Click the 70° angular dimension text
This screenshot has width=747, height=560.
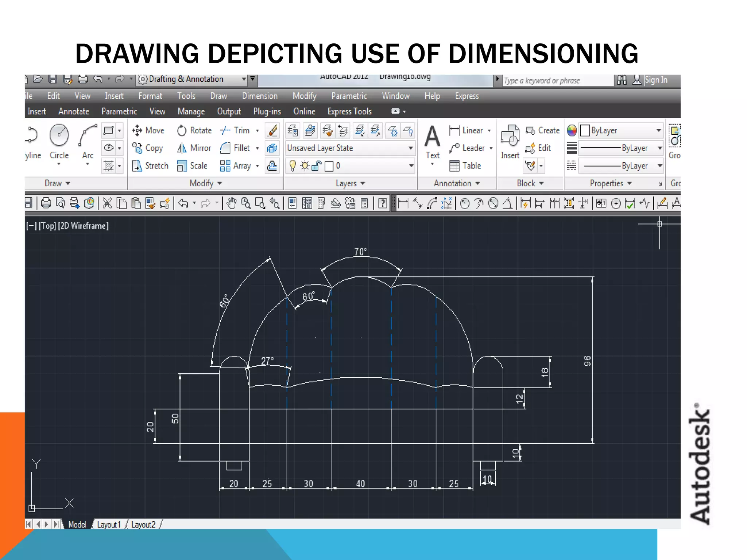(x=360, y=252)
